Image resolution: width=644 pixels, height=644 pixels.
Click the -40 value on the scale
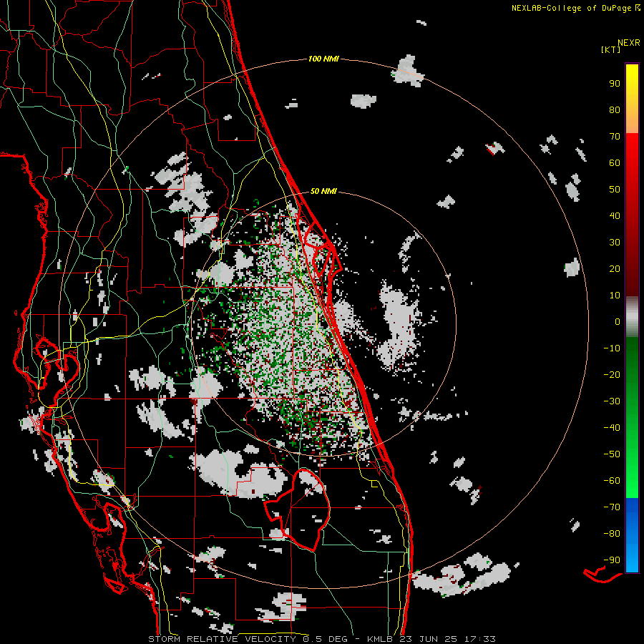coord(612,428)
